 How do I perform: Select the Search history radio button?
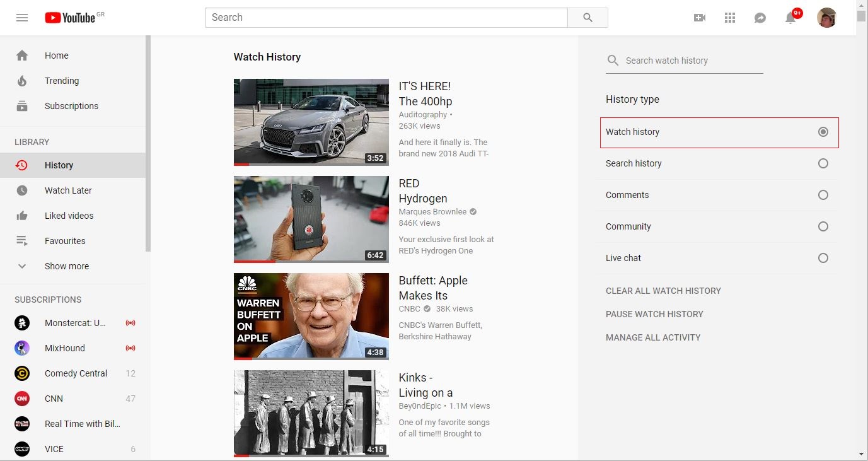[x=823, y=163]
